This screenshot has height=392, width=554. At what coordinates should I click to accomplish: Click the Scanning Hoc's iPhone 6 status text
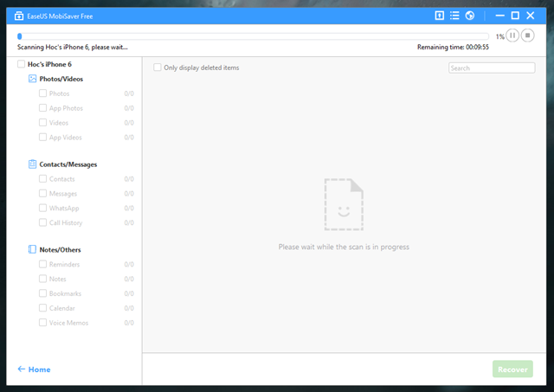coord(73,47)
